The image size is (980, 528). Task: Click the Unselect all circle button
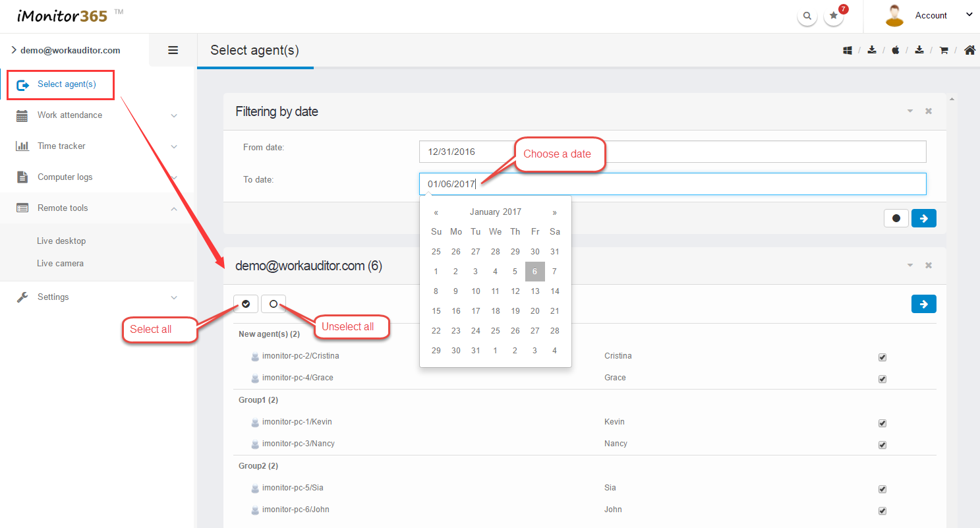pyautogui.click(x=274, y=304)
